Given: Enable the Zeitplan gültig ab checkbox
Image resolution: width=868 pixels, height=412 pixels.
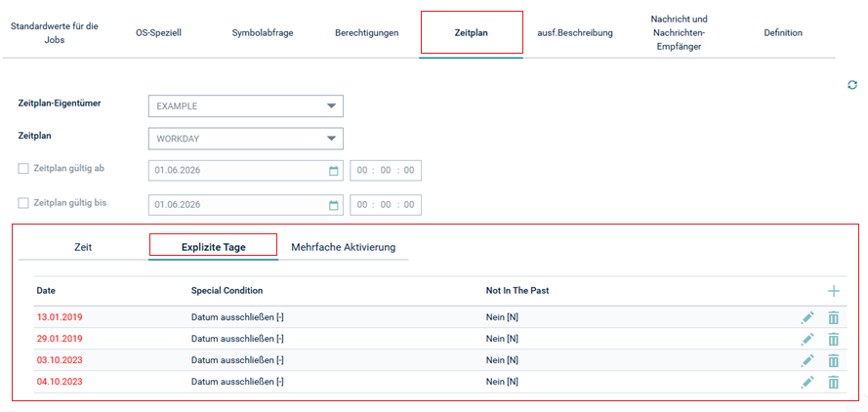Looking at the screenshot, I should [23, 169].
